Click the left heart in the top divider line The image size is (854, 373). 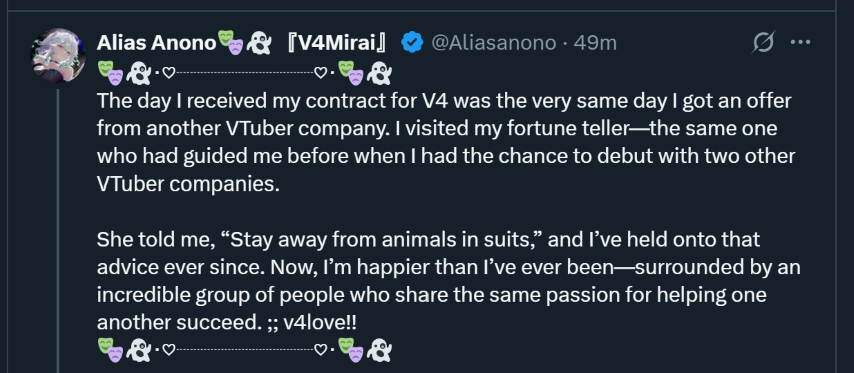point(169,74)
